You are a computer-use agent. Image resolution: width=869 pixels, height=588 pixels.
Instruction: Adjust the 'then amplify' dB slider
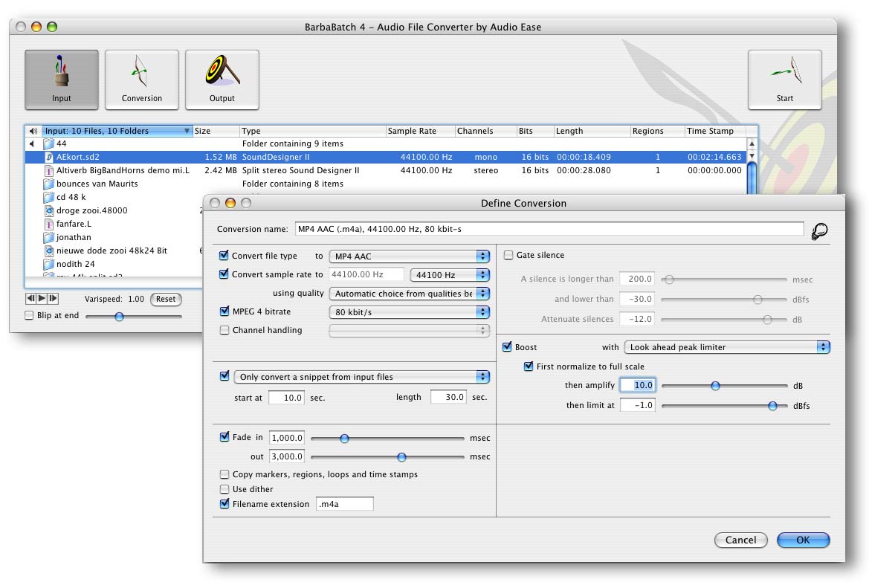715,386
